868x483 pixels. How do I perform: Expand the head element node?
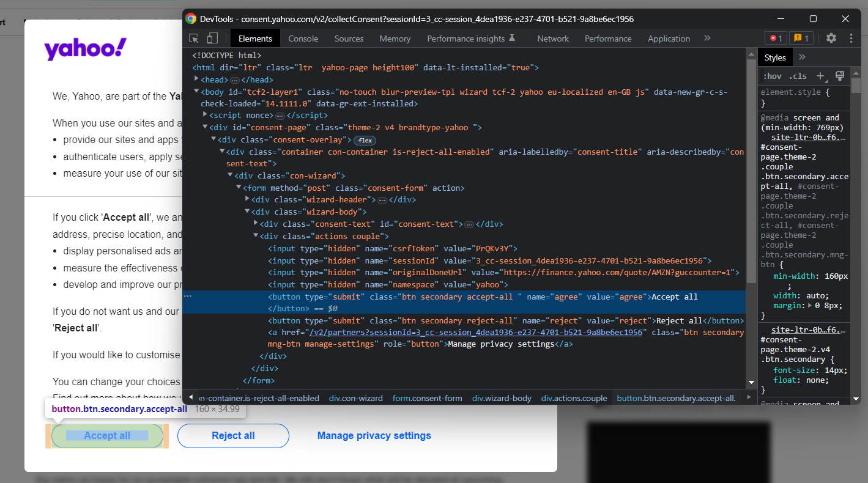(196, 79)
